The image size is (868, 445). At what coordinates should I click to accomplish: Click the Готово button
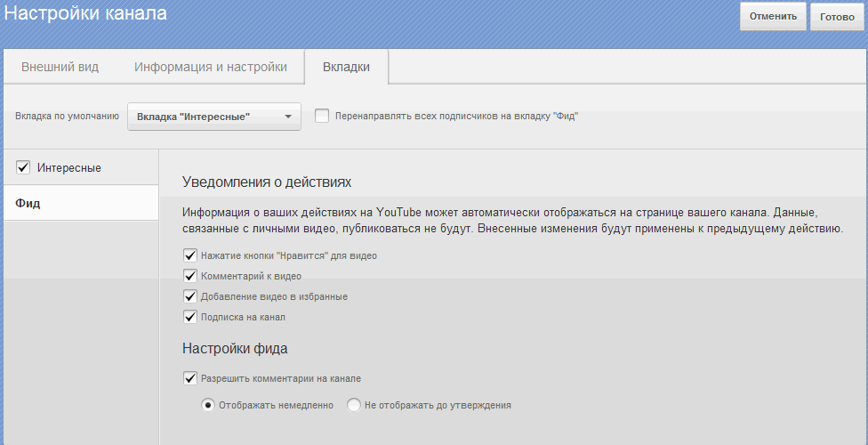[837, 17]
